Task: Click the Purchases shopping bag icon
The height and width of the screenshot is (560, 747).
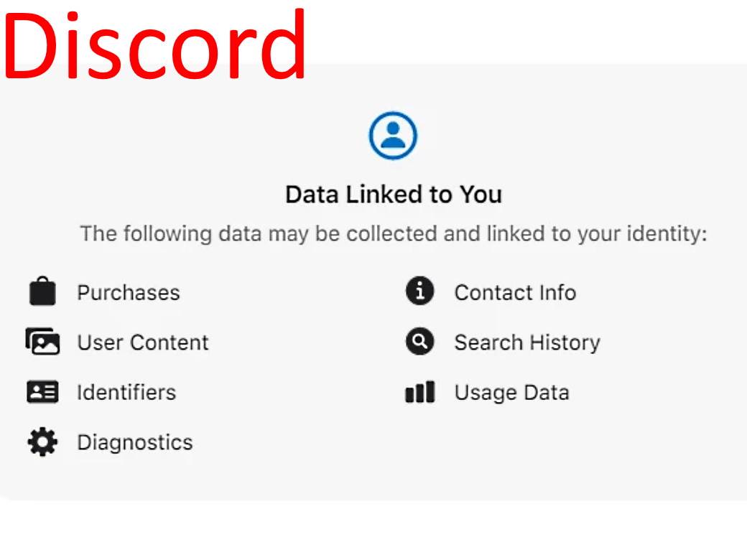Action: click(x=42, y=292)
